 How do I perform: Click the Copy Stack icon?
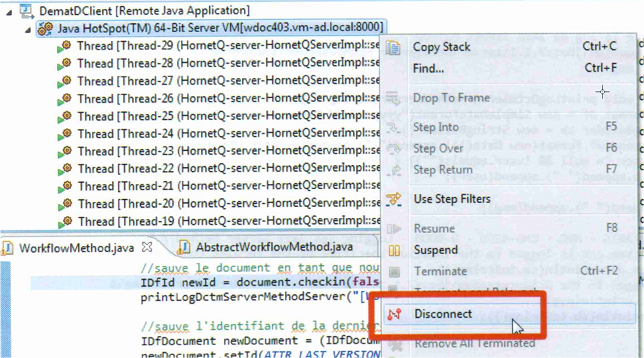(393, 47)
